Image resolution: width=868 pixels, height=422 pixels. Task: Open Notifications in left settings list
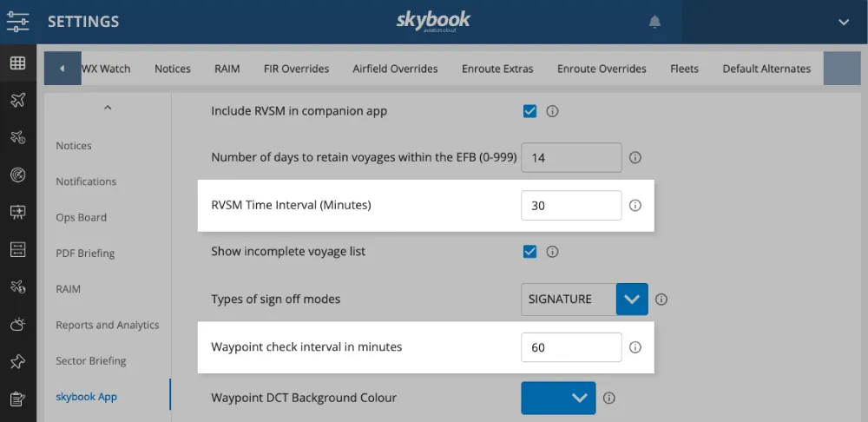[86, 181]
